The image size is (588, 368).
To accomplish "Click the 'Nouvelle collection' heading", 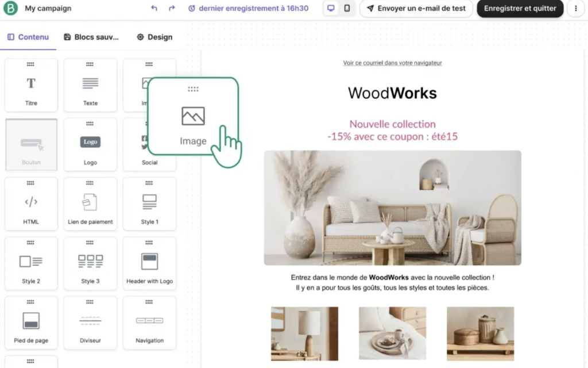I will point(392,124).
